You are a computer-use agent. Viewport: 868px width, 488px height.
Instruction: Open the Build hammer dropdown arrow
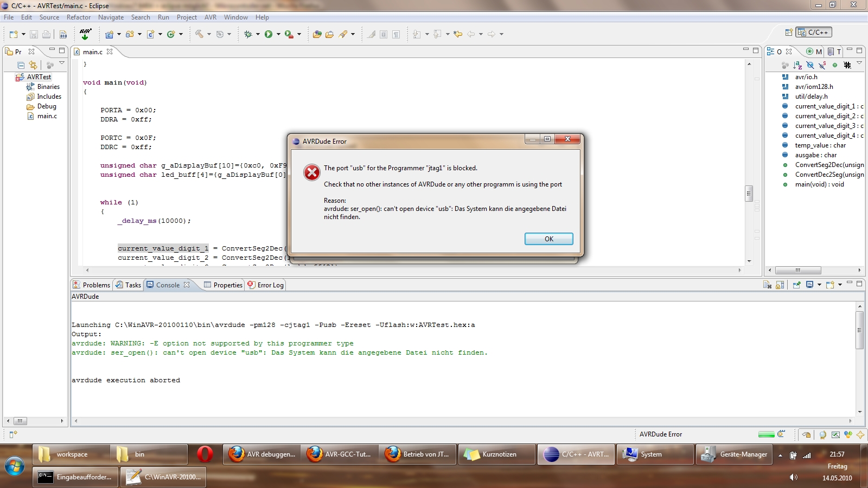[209, 34]
